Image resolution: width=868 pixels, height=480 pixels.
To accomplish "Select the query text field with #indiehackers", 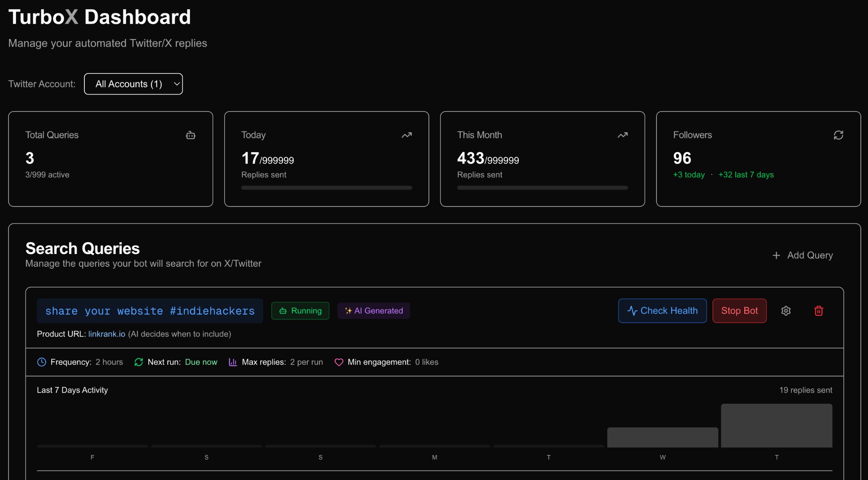I will coord(150,311).
